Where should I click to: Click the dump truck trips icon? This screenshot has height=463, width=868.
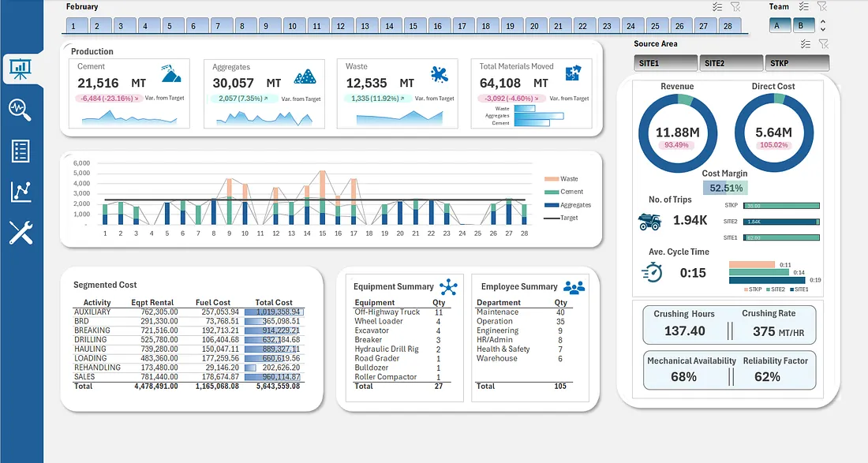649,222
